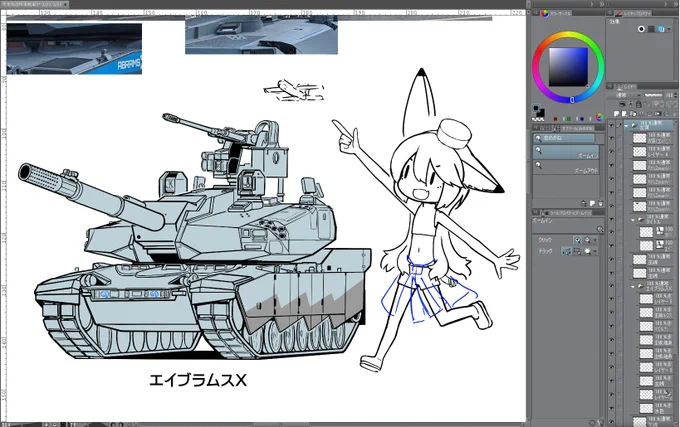Create a new raster layer in Layer panel
This screenshot has height=427, width=680.
[x=616, y=114]
